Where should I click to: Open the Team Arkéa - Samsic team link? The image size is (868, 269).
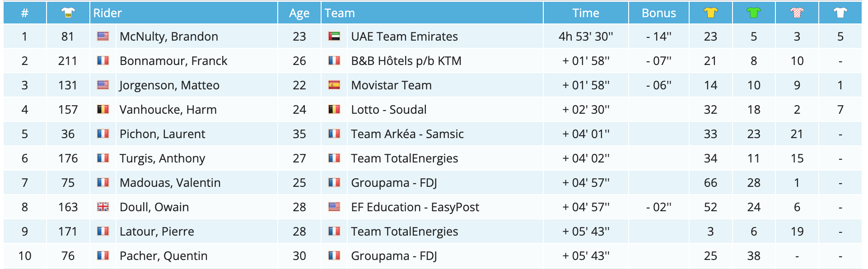407,134
